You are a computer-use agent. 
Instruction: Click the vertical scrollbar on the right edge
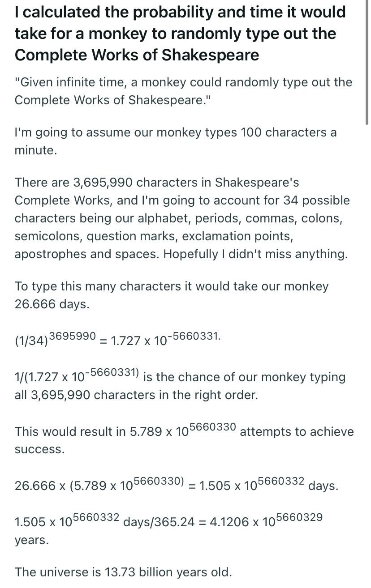pyautogui.click(x=367, y=63)
